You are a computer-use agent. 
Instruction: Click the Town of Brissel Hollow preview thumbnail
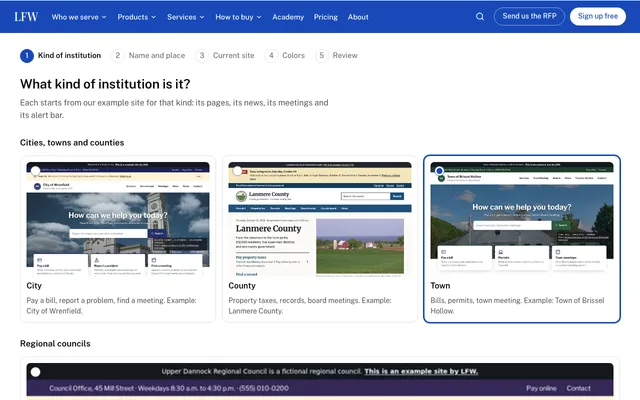tap(522, 219)
